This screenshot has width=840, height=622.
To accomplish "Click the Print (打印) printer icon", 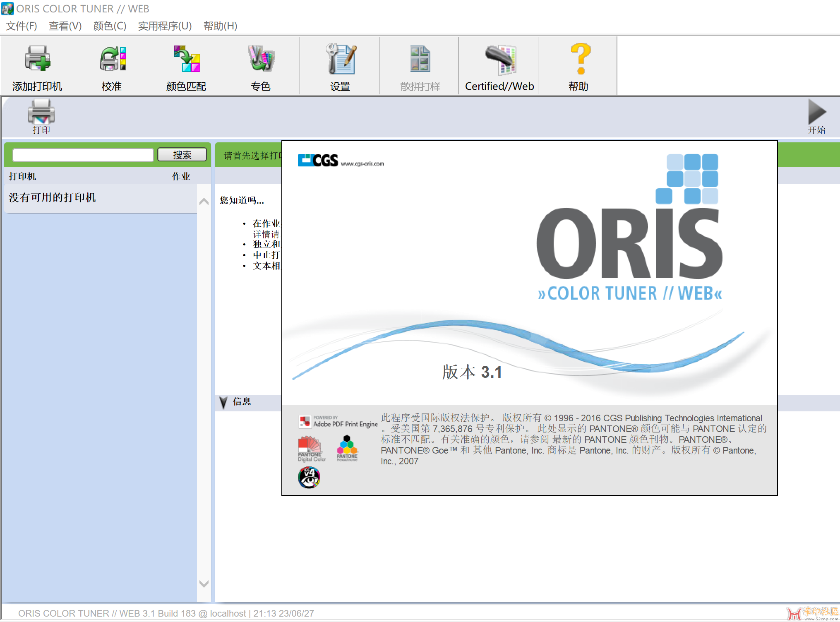I will point(41,112).
